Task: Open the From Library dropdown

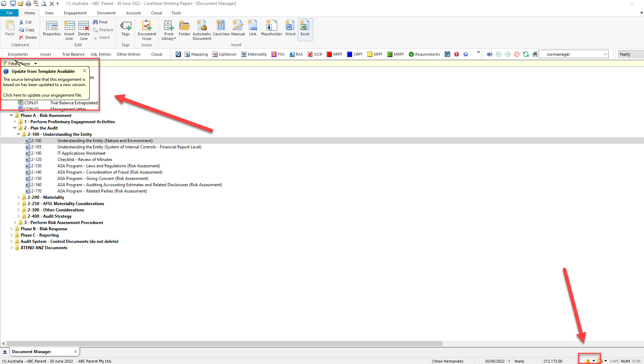Action: coord(169,30)
